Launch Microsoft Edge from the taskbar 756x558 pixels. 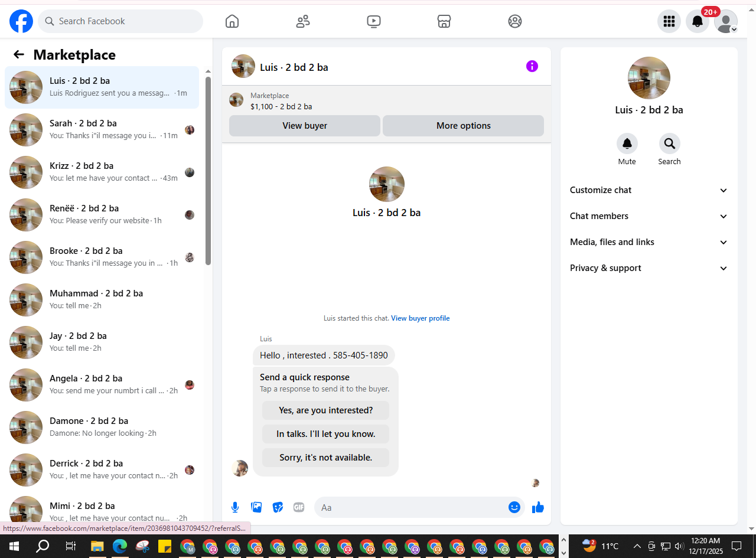(x=119, y=546)
